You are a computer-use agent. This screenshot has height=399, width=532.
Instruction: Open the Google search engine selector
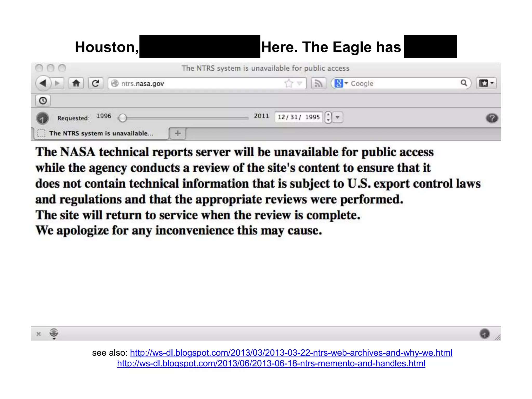[x=341, y=83]
